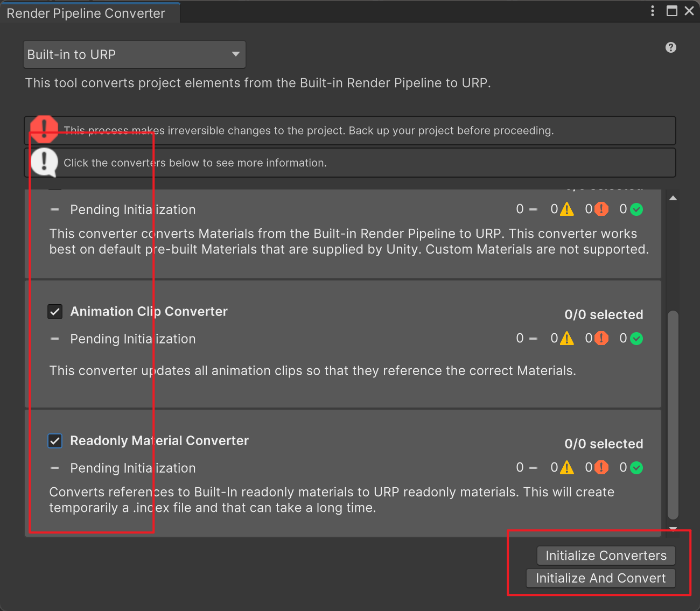
Task: Click Pending Initialization under Animation Clip Converter
Action: 133,339
